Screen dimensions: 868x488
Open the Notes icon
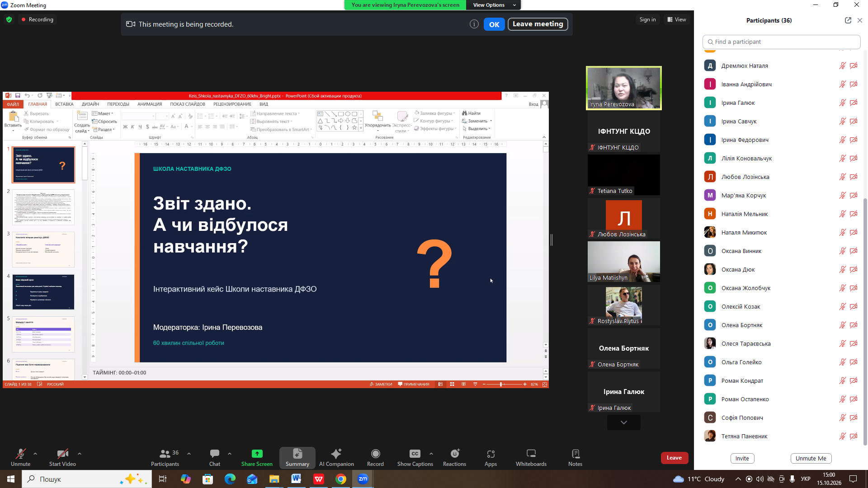click(576, 454)
